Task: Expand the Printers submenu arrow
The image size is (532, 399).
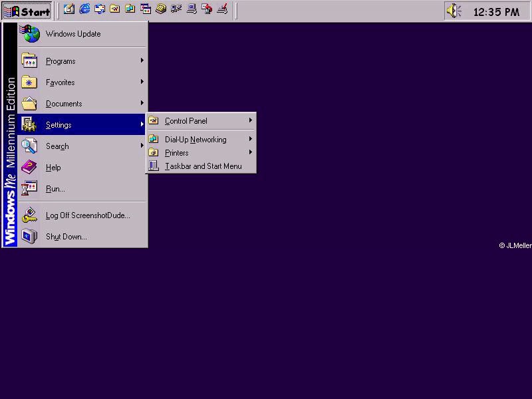Action: pos(251,152)
